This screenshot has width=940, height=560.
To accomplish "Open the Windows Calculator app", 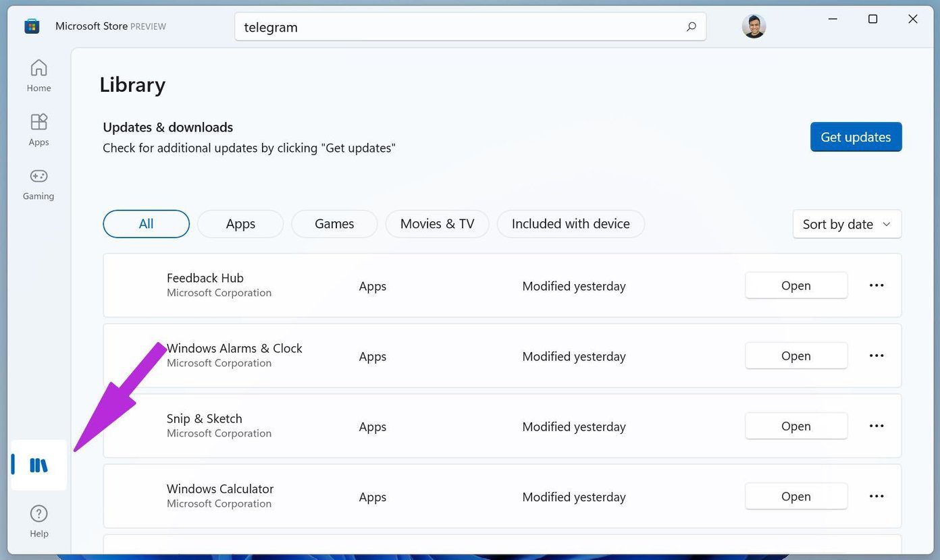I will [796, 496].
